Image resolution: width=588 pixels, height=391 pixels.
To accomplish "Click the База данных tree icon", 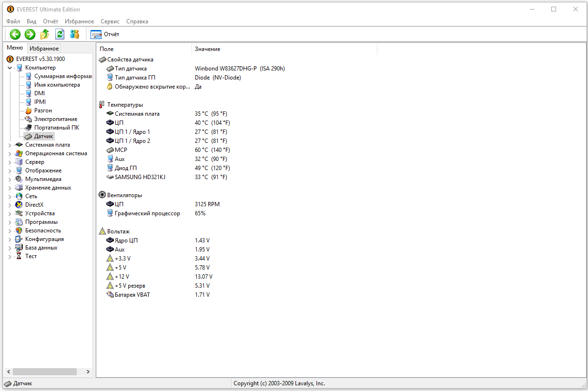I will click(x=19, y=248).
